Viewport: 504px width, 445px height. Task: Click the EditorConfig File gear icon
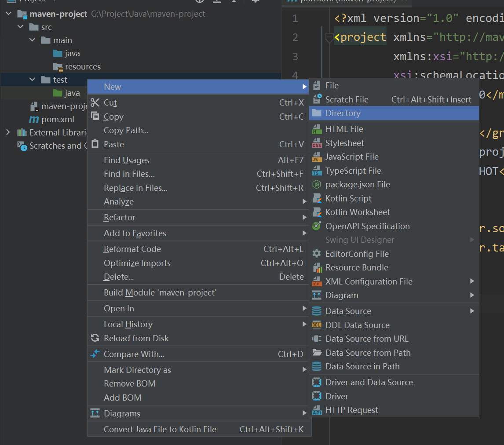pos(317,254)
